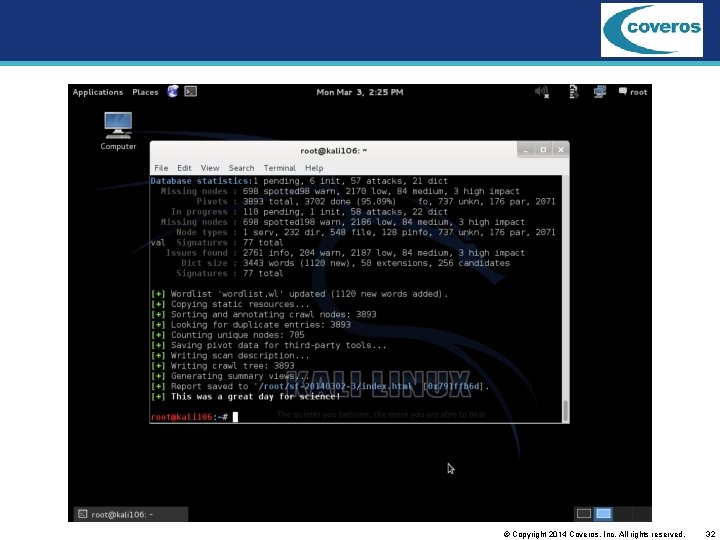Viewport: 720px width, 540px height.
Task: Maximize the root@kali106 terminal window
Action: (x=543, y=150)
